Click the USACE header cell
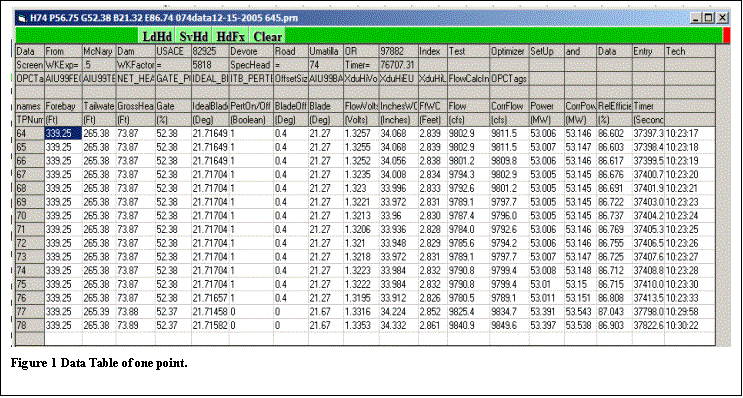This screenshot has height=398, width=743. click(x=173, y=50)
